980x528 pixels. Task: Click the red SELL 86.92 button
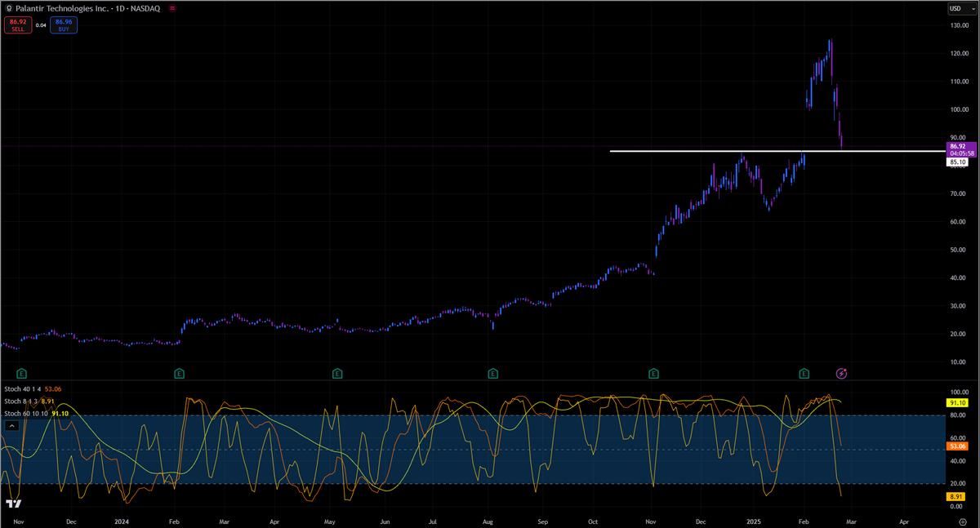pyautogui.click(x=16, y=25)
